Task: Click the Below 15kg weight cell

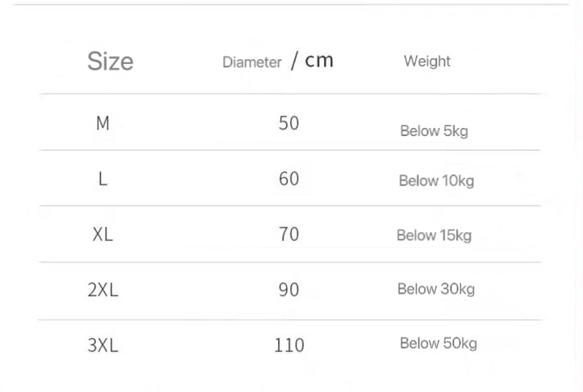Action: [x=434, y=236]
